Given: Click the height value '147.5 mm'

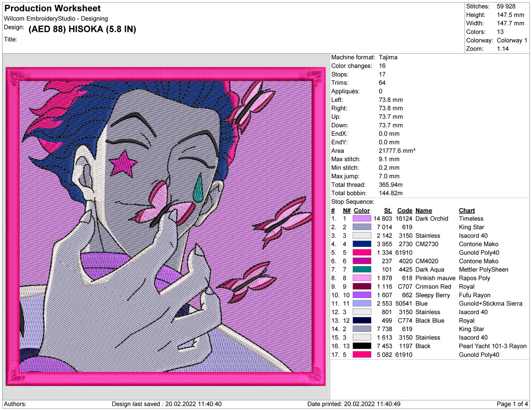Looking at the screenshot, I should tap(510, 15).
